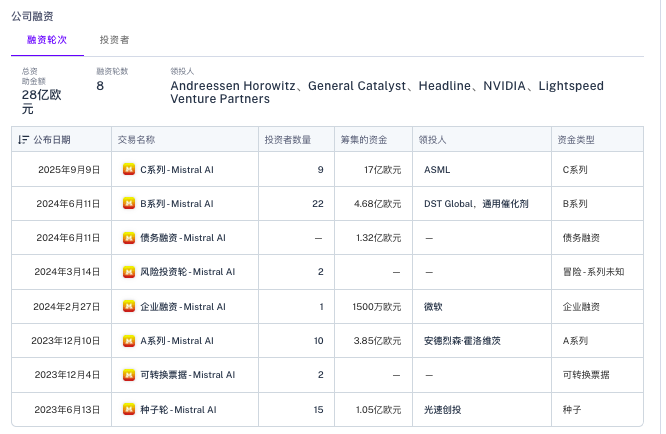Select the 融资轮次 tab

click(47, 40)
